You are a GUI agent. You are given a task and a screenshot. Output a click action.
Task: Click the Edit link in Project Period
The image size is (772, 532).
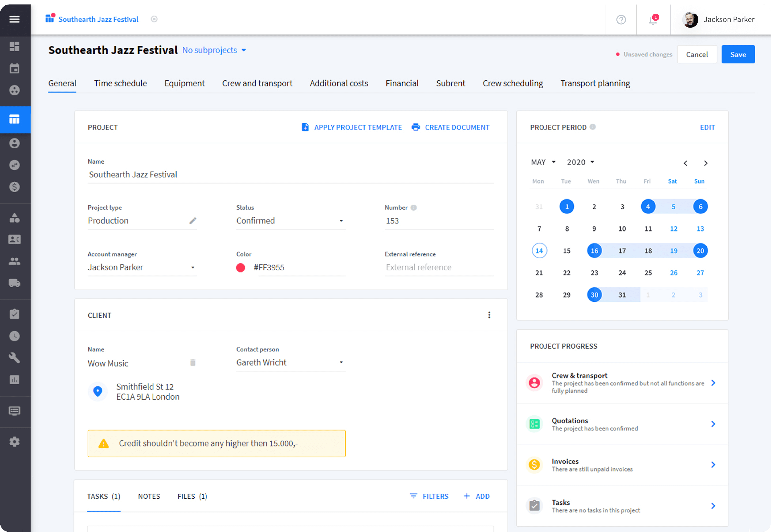[707, 127]
